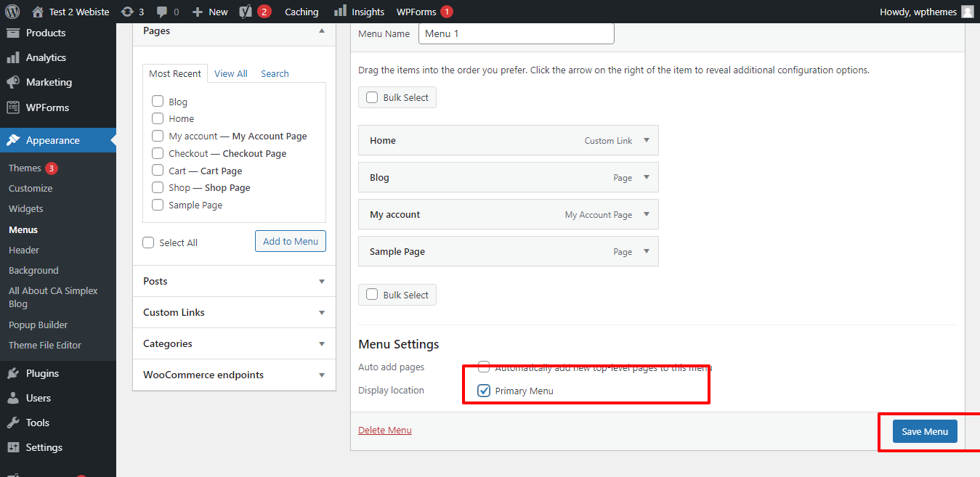Check the Home page checkbox
This screenshot has width=980, height=477.
tap(158, 118)
